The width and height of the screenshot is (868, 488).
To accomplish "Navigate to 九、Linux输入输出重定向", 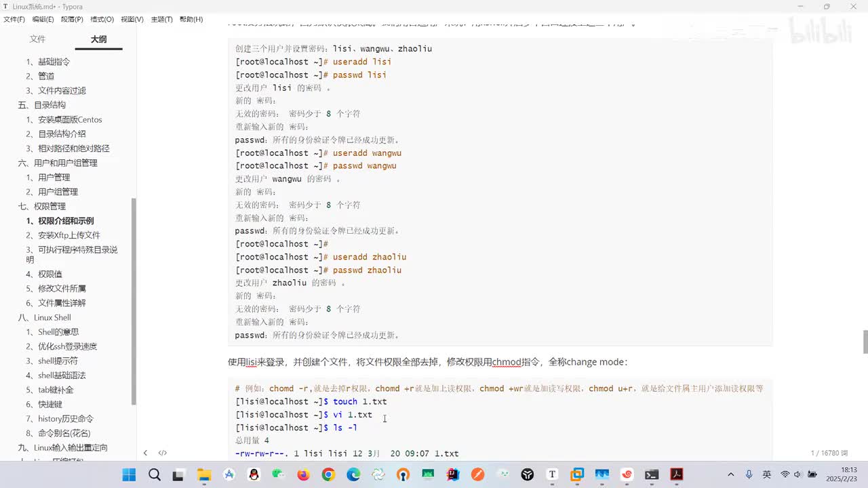I will click(x=62, y=448).
